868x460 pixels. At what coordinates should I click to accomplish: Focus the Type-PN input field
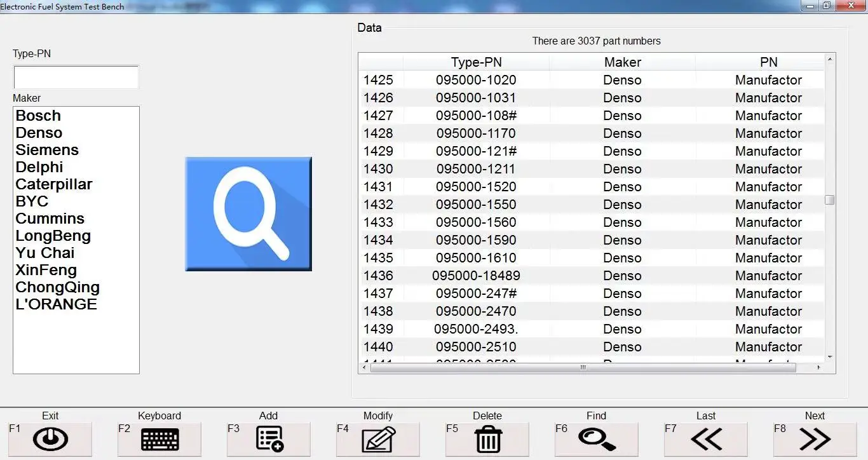click(76, 78)
